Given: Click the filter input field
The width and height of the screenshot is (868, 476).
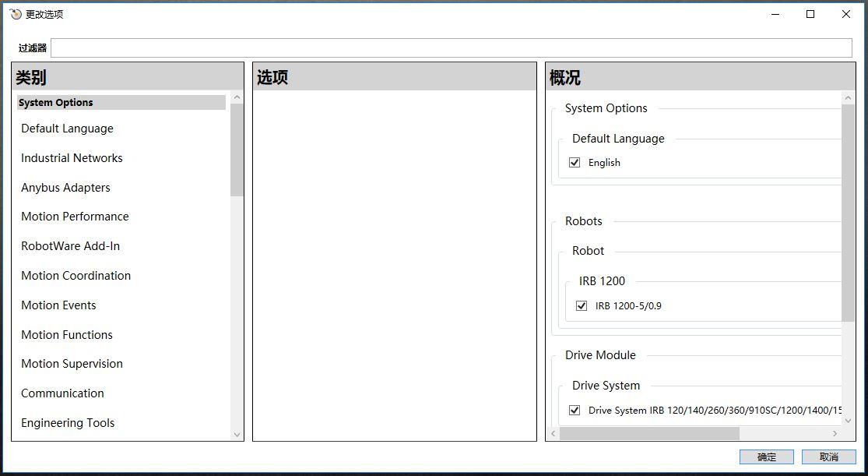Looking at the screenshot, I should click(x=452, y=48).
